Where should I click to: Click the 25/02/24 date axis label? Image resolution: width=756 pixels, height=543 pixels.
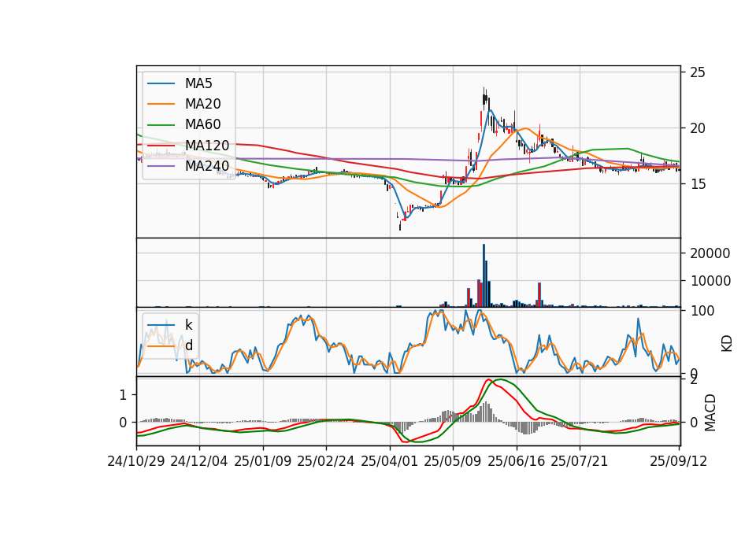[326, 461]
